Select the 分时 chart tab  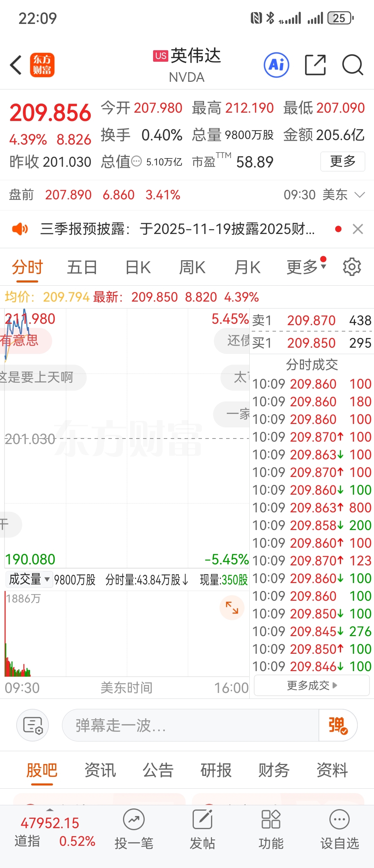[x=27, y=267]
